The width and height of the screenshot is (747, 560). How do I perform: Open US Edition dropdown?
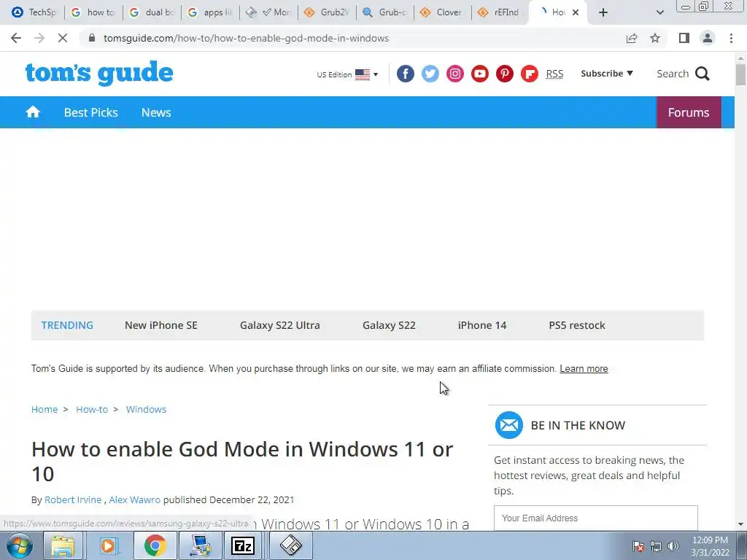click(347, 74)
